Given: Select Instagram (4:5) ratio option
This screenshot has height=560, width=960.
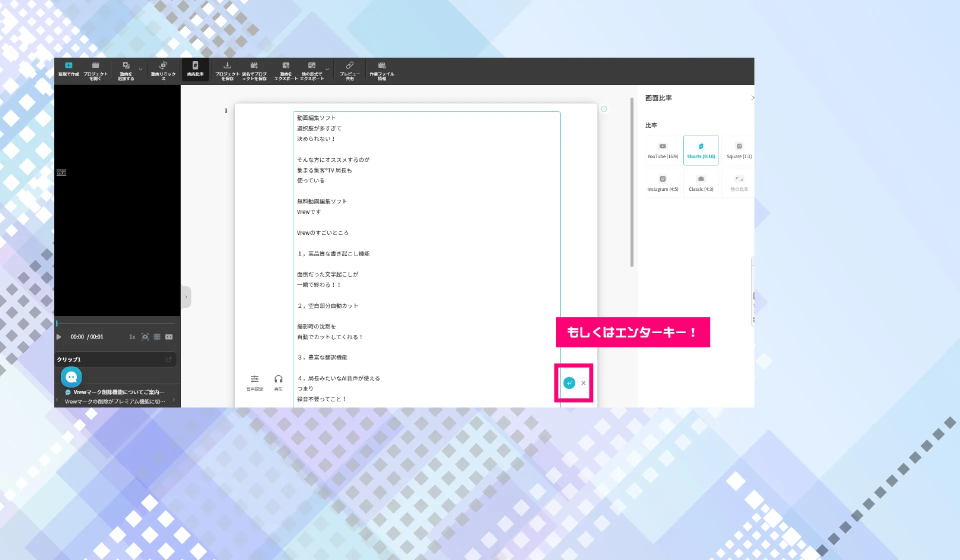Looking at the screenshot, I should coord(662,183).
